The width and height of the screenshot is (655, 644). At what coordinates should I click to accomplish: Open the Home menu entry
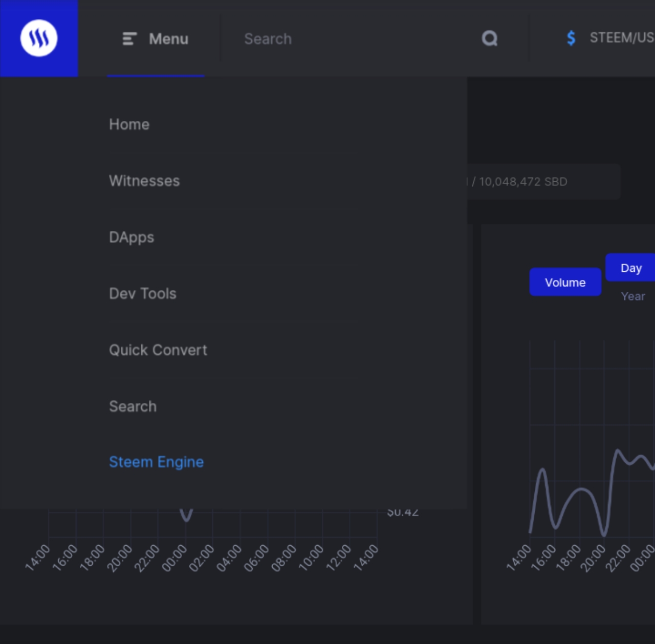pos(129,124)
